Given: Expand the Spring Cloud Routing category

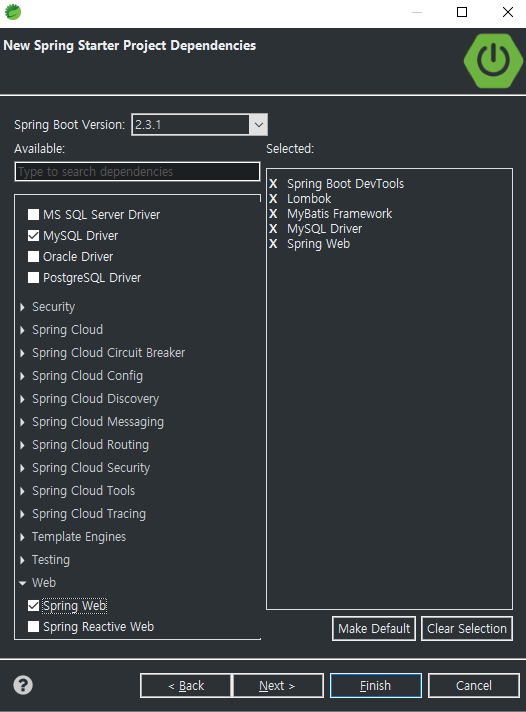Looking at the screenshot, I should 22,445.
